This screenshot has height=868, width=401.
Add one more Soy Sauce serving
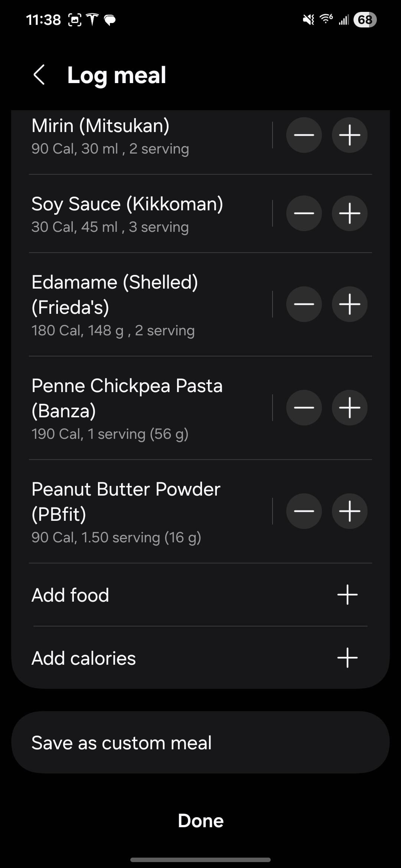pos(349,213)
